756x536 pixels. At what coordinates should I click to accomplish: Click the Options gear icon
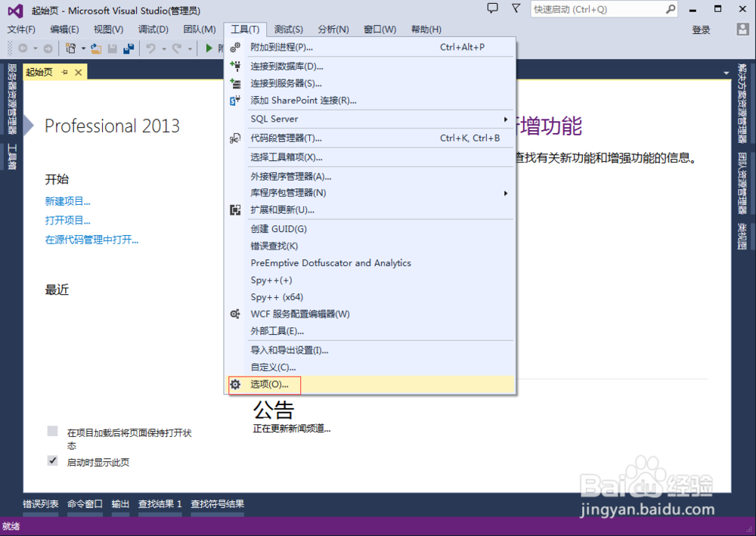coord(235,384)
